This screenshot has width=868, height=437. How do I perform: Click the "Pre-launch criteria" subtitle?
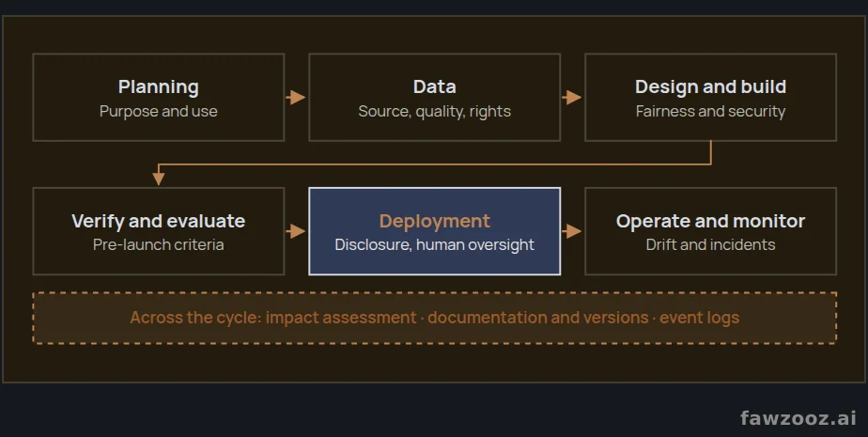159,244
